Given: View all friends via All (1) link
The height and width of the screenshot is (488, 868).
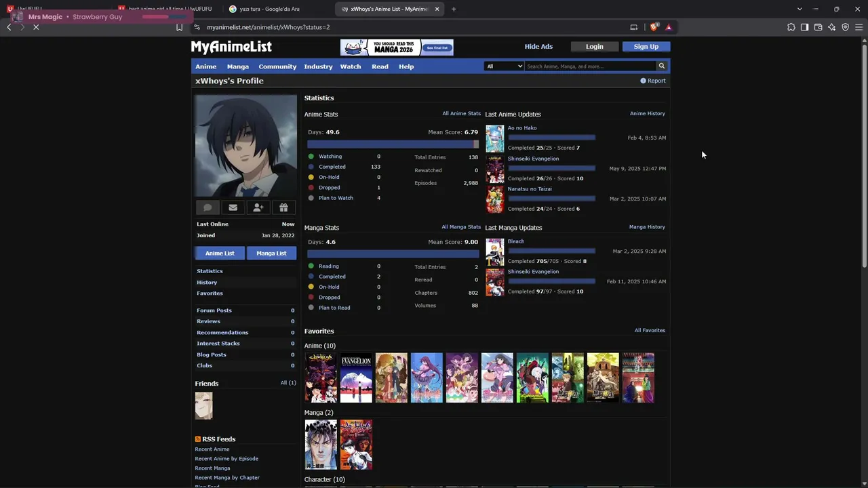Looking at the screenshot, I should 288,383.
